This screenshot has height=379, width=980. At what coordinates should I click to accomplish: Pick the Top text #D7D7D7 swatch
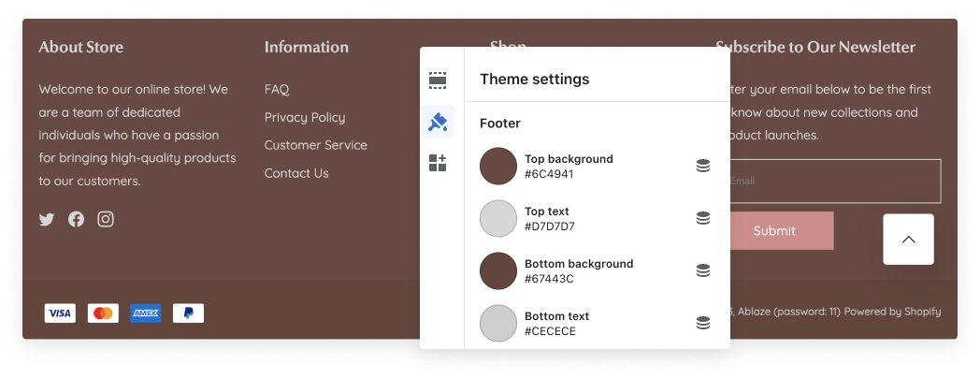coord(498,219)
